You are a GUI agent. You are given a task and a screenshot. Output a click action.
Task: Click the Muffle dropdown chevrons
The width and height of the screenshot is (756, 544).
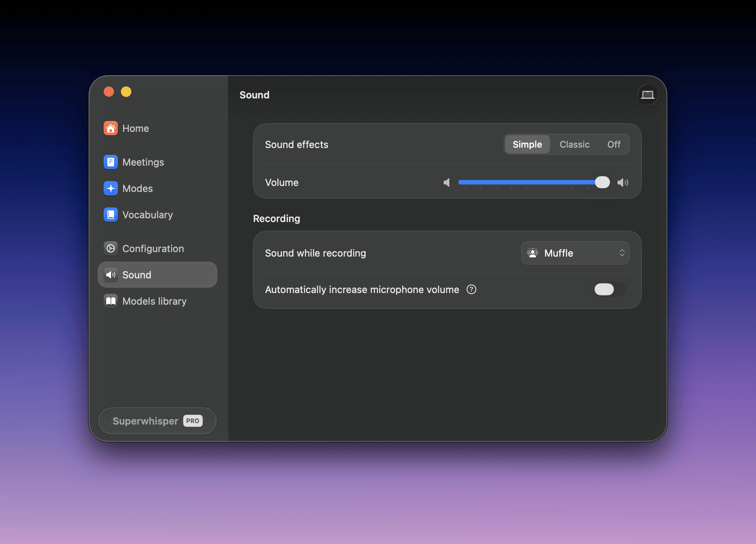(622, 253)
